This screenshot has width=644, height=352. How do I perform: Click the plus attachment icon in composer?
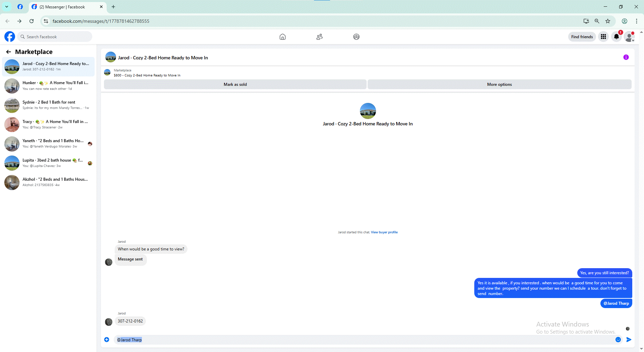click(107, 340)
